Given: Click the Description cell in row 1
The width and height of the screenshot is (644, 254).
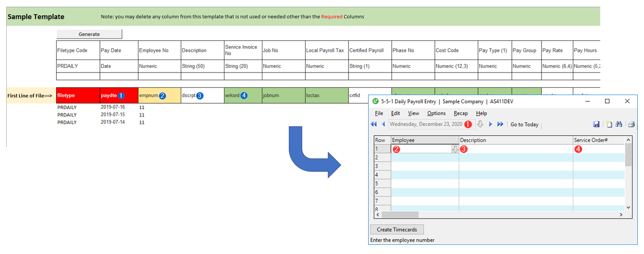Looking at the screenshot, I should pyautogui.click(x=516, y=149).
